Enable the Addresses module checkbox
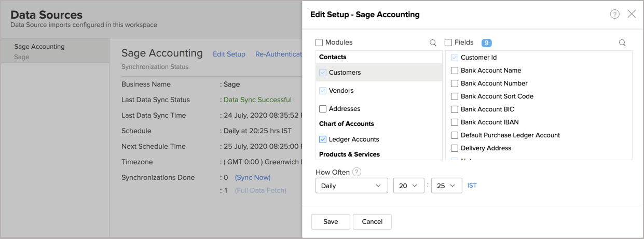This screenshot has height=239, width=644. [323, 109]
